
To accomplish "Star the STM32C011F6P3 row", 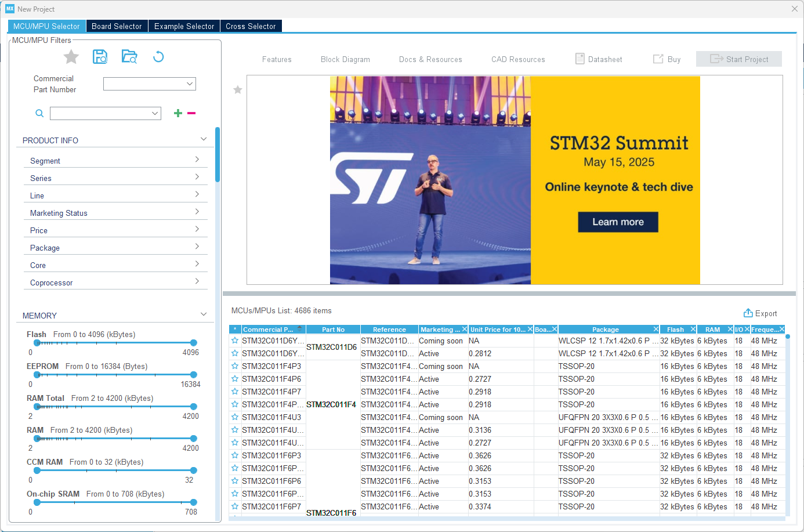I will click(x=235, y=455).
